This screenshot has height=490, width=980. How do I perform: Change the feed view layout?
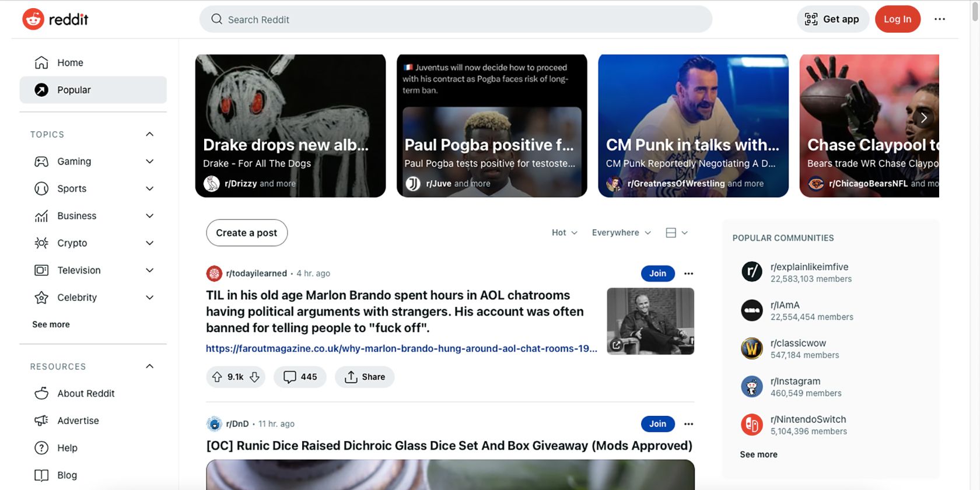click(x=677, y=233)
